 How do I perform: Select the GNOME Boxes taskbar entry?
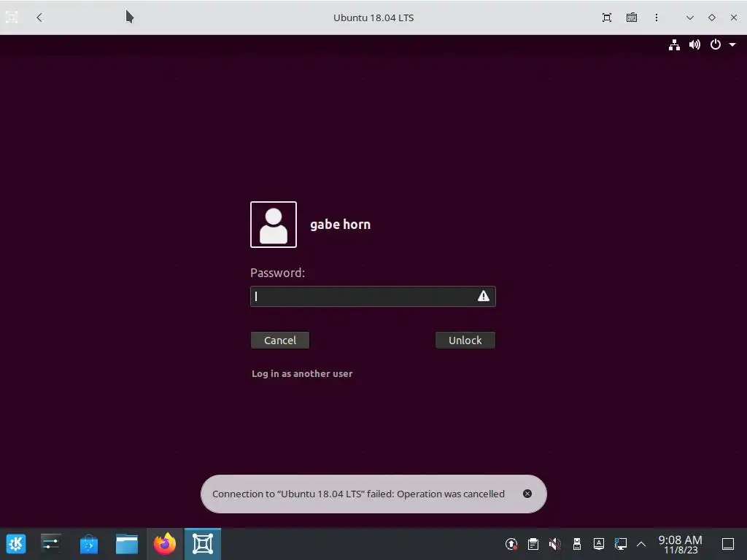pyautogui.click(x=203, y=544)
